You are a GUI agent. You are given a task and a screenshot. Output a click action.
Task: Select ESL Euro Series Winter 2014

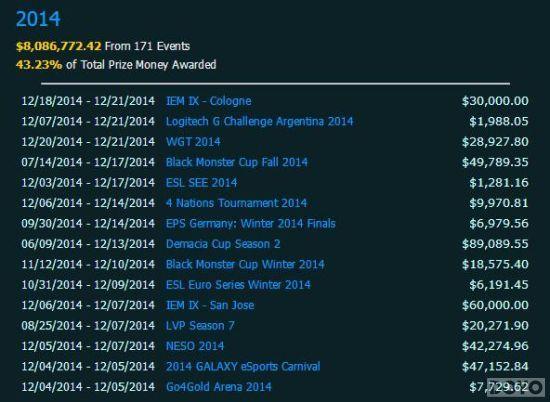tap(238, 284)
